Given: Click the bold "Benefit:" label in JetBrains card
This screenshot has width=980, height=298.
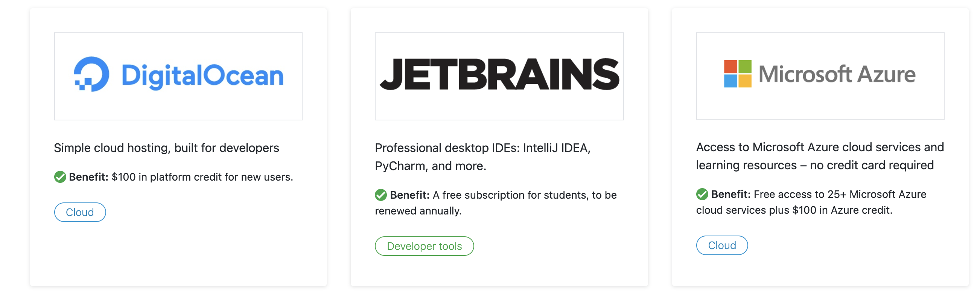Looking at the screenshot, I should pyautogui.click(x=410, y=195).
